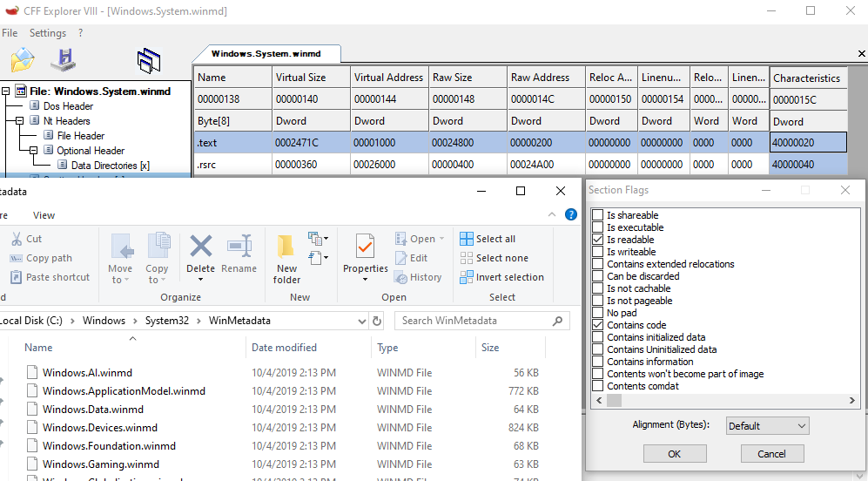Uncheck the Is readable checkbox
Image resolution: width=868 pixels, height=481 pixels.
pyautogui.click(x=598, y=240)
